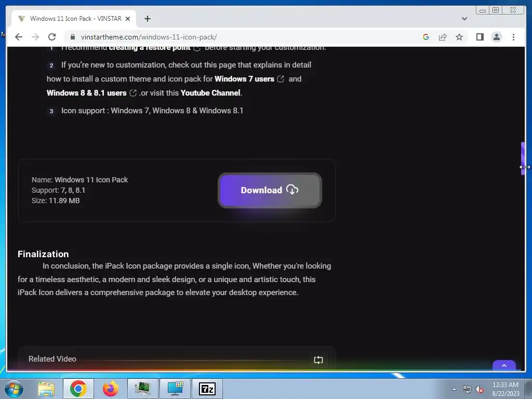532x399 pixels.
Task: Close the Windows 11 Icon Pack tab
Action: (x=128, y=19)
